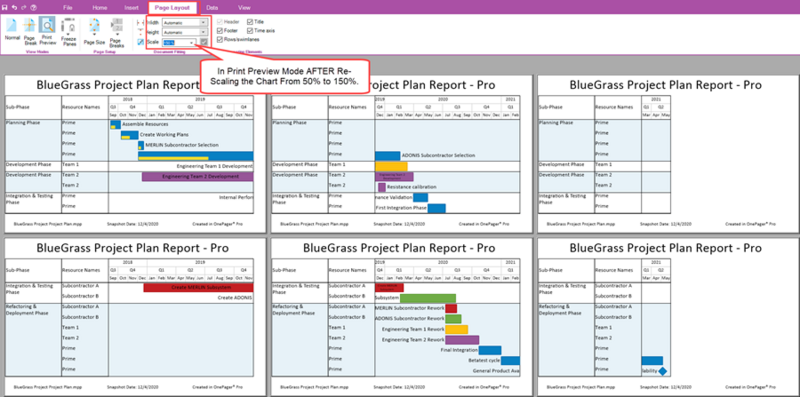This screenshot has height=397, width=800.
Task: Undo the last action
Action: pos(14,8)
